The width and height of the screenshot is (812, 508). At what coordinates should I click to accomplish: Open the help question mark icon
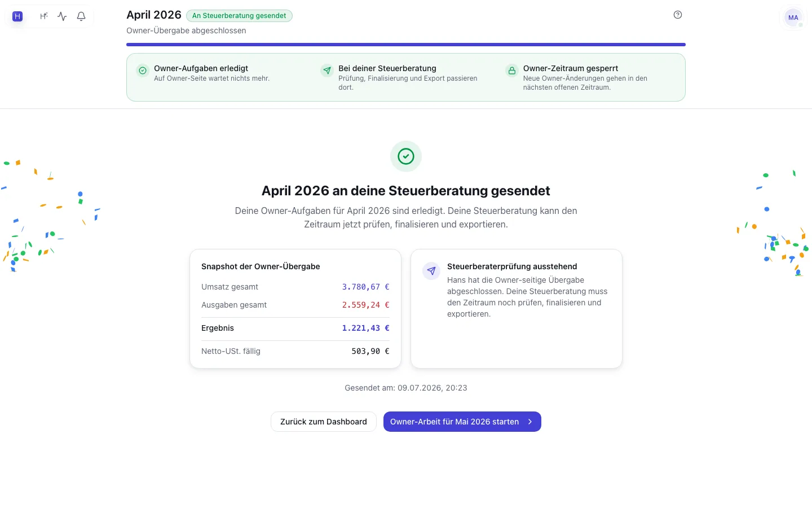pyautogui.click(x=678, y=15)
